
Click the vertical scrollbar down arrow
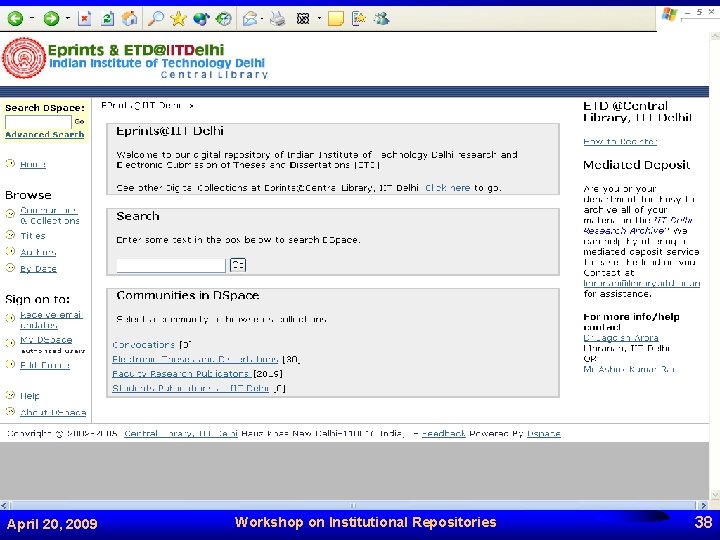714,495
